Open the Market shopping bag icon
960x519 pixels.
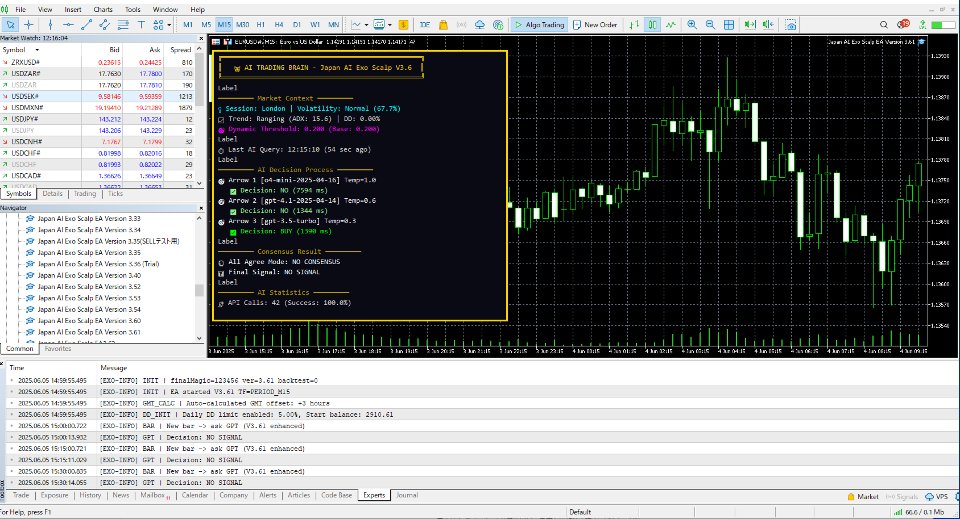click(443, 24)
